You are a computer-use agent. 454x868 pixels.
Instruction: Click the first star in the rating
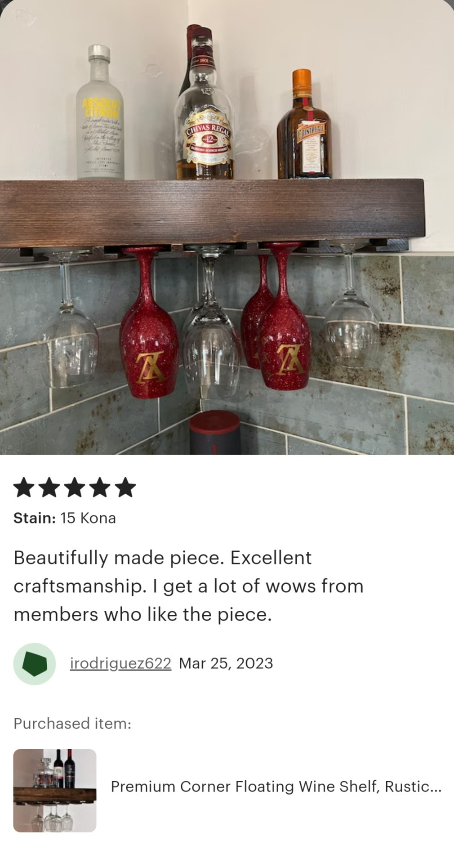click(x=24, y=488)
